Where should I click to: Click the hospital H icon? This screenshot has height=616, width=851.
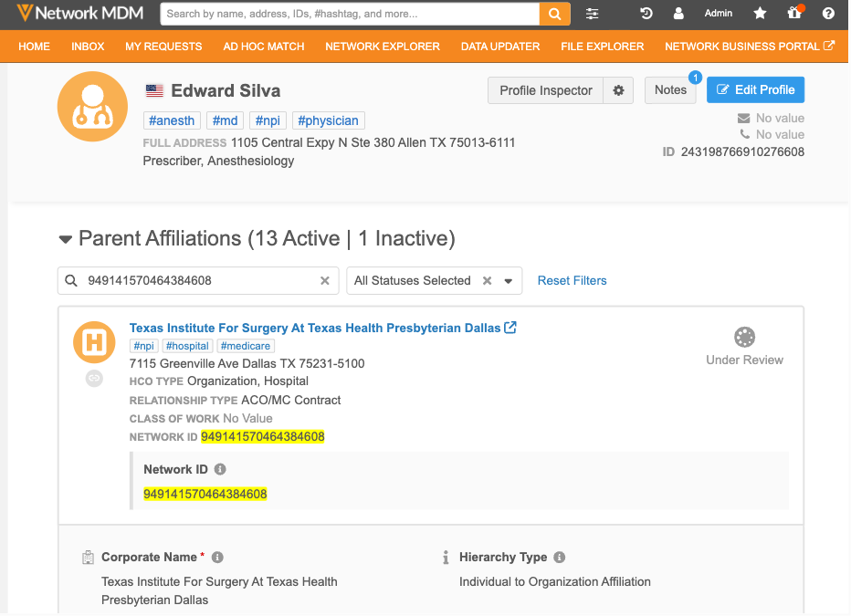click(x=94, y=342)
